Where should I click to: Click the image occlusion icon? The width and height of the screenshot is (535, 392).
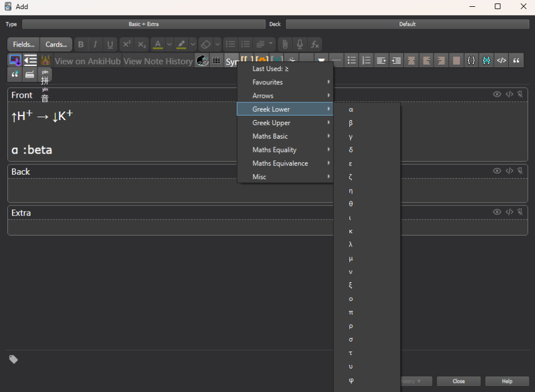coord(15,60)
